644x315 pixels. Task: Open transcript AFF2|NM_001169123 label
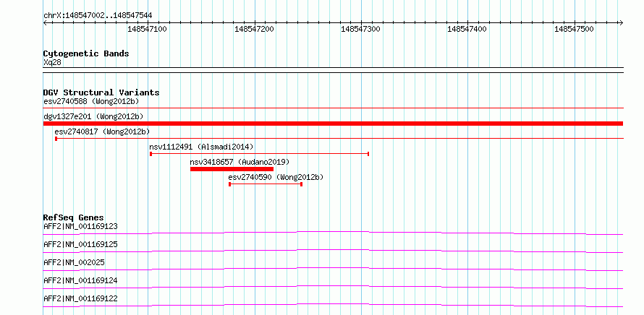(80, 226)
